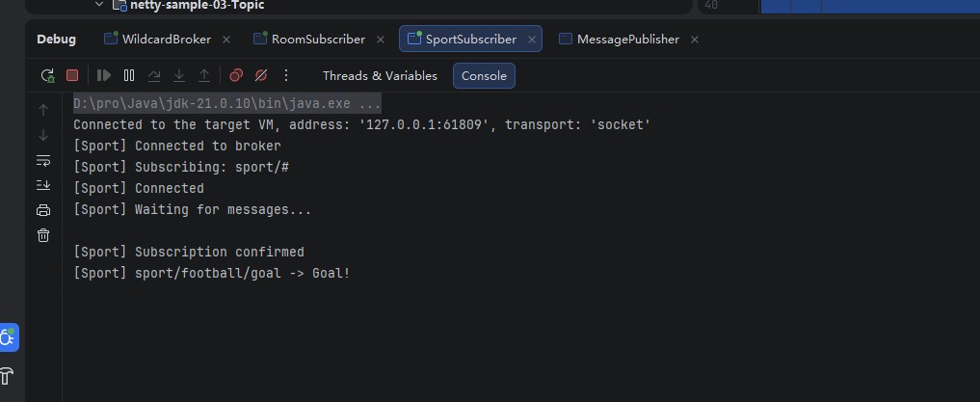Clear console with trash icon
This screenshot has height=402, width=980.
pyautogui.click(x=43, y=235)
